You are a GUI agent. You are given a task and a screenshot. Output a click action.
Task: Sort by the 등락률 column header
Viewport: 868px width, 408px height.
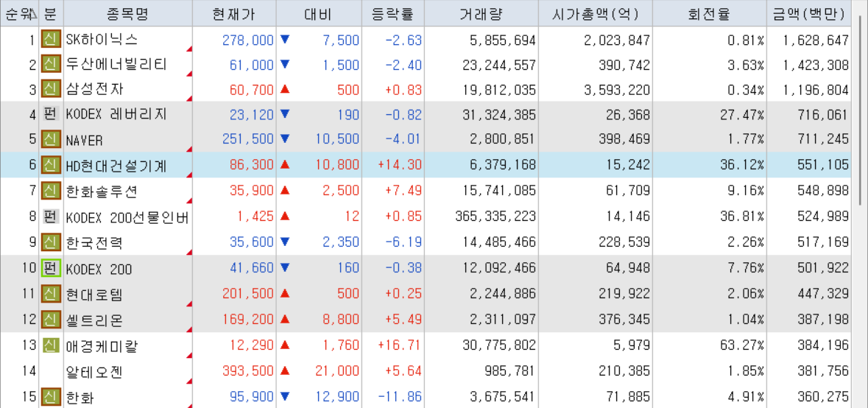point(392,13)
